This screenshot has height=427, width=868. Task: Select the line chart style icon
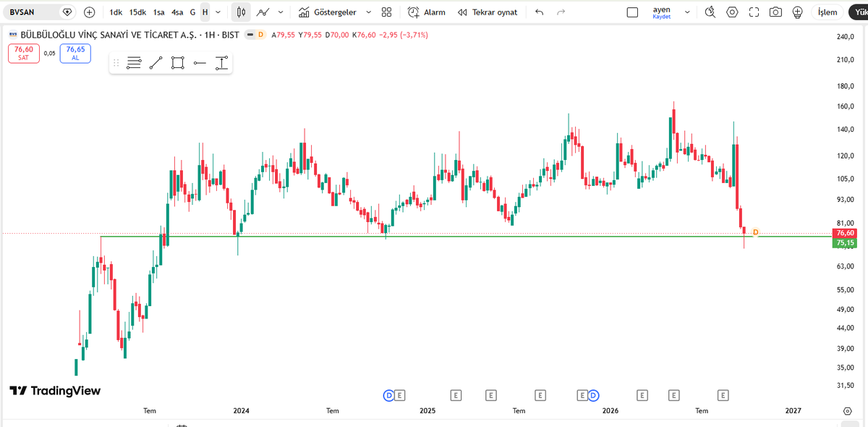coord(263,12)
